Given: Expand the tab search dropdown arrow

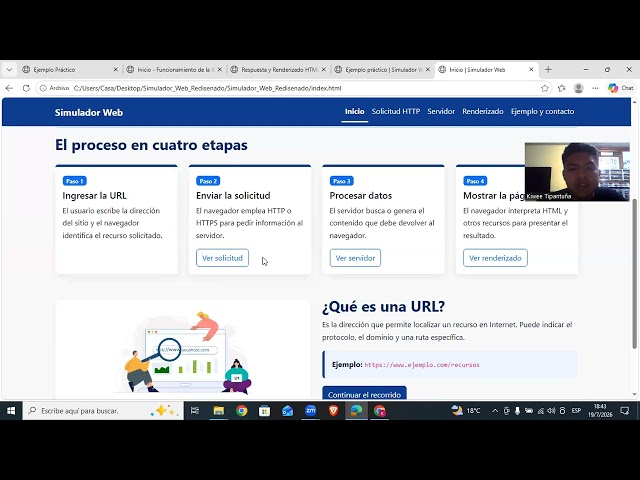Looking at the screenshot, I should pyautogui.click(x=9, y=70).
